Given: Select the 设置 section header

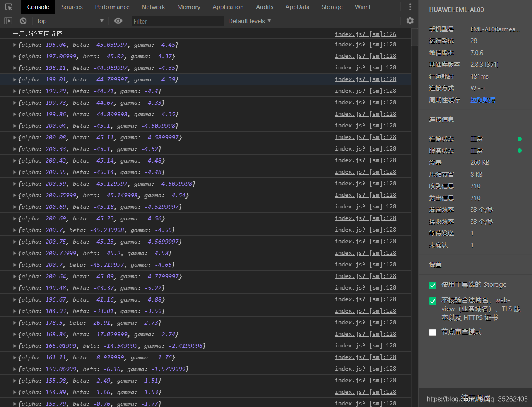Looking at the screenshot, I should [435, 264].
